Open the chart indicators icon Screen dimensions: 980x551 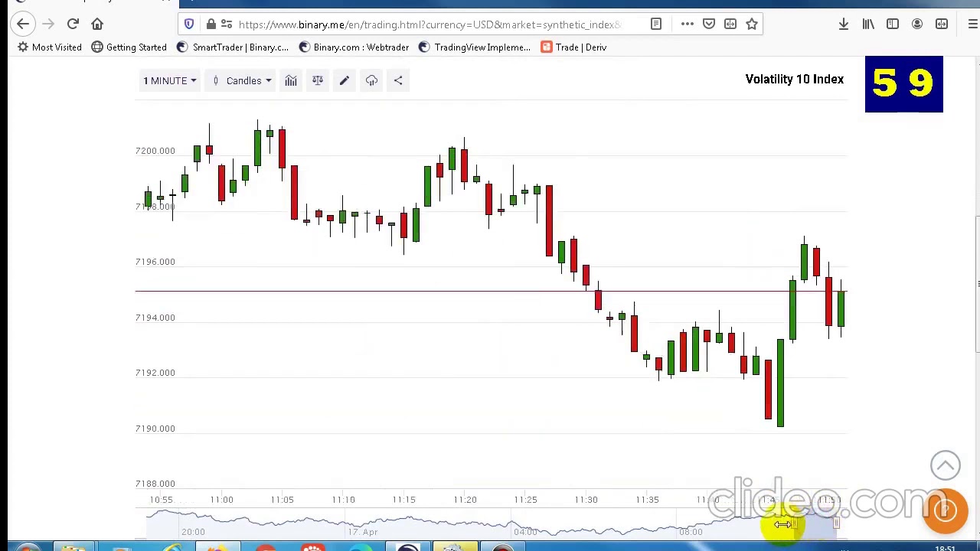pyautogui.click(x=291, y=80)
